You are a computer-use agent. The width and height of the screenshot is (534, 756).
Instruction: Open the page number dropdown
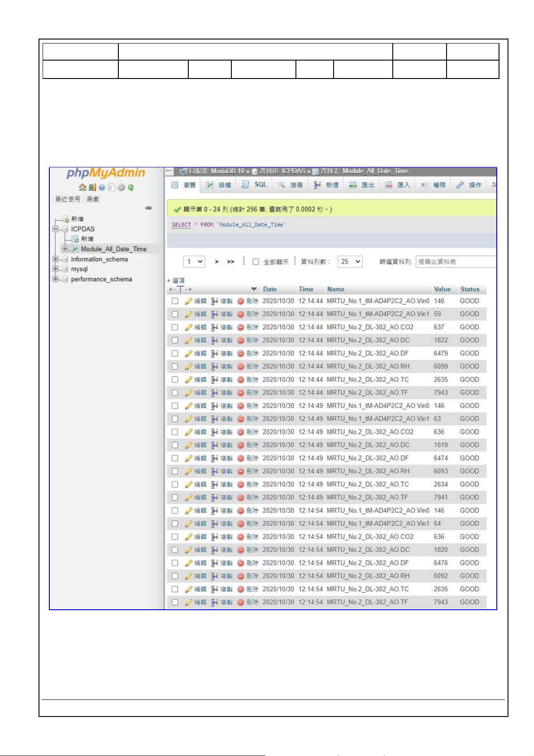click(194, 262)
